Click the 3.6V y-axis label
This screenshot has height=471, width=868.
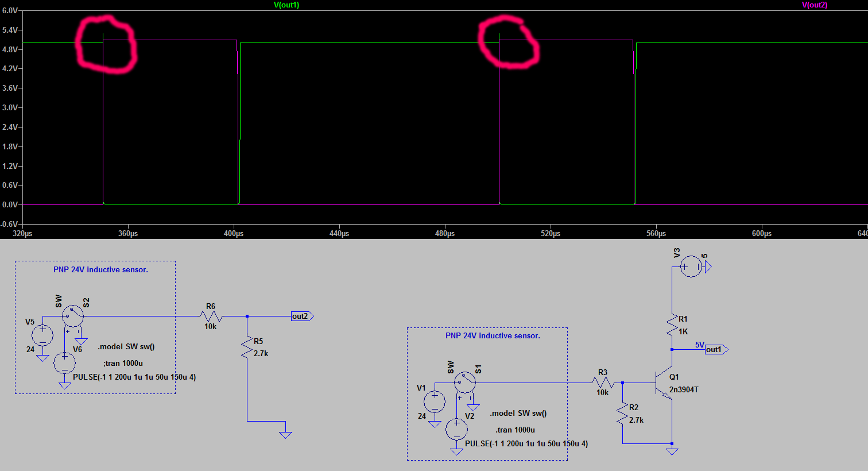pyautogui.click(x=10, y=88)
